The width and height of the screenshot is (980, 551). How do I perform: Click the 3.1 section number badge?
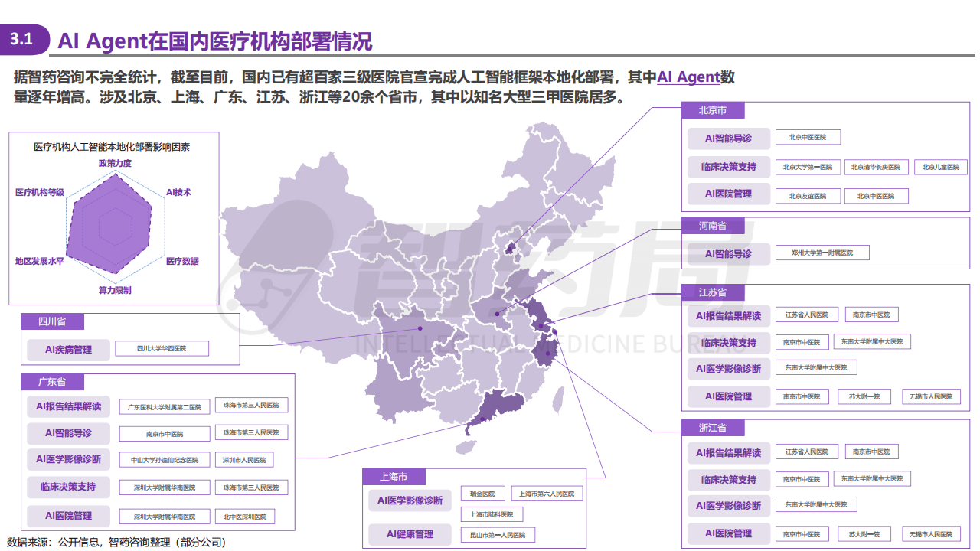click(21, 40)
